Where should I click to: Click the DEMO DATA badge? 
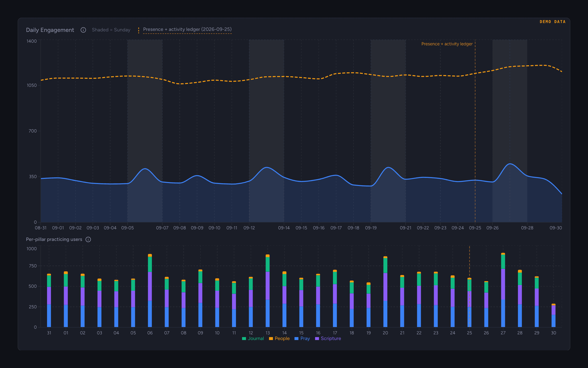coord(553,22)
